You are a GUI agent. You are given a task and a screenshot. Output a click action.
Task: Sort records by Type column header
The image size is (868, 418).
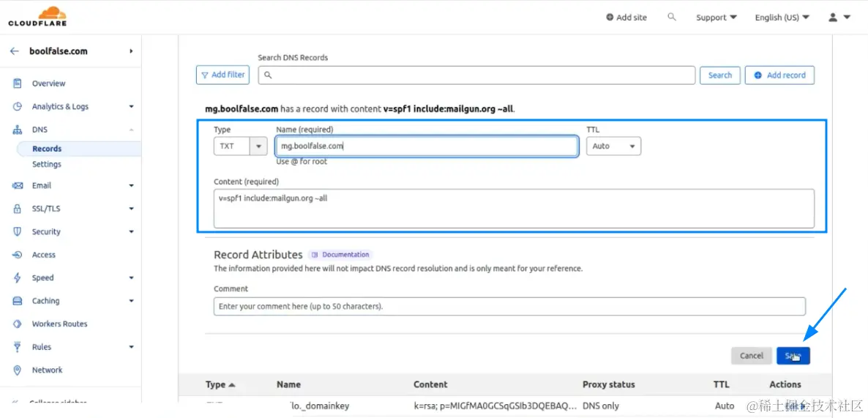tap(220, 384)
